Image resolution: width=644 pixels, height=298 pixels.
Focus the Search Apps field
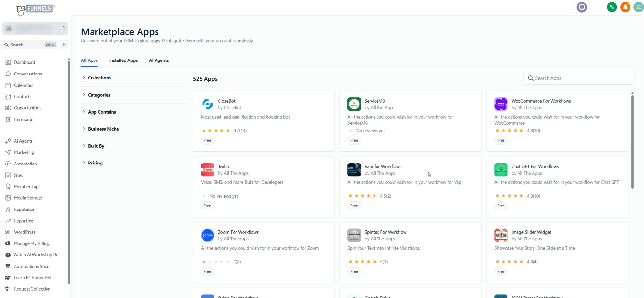(x=579, y=78)
